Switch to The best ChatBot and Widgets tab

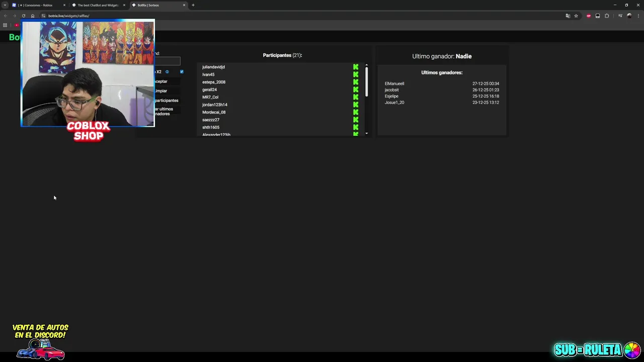click(98, 5)
